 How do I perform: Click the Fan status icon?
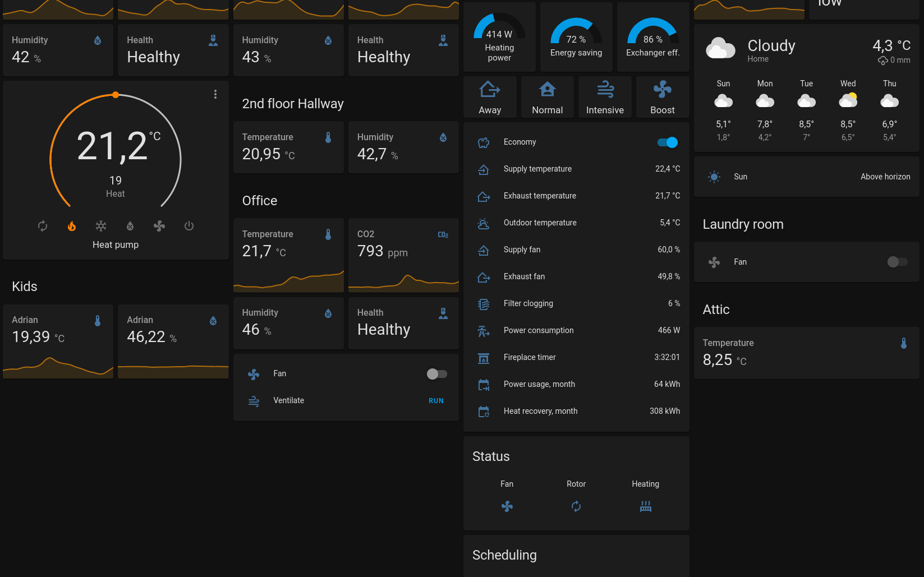(x=507, y=506)
